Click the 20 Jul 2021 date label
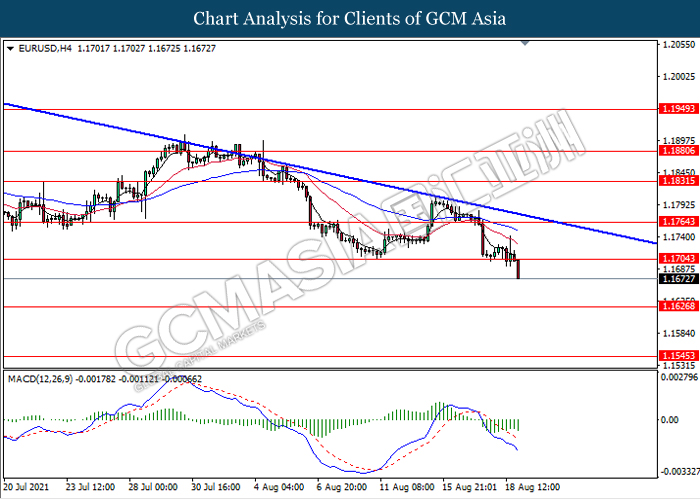This screenshot has height=500, width=700. point(26,487)
